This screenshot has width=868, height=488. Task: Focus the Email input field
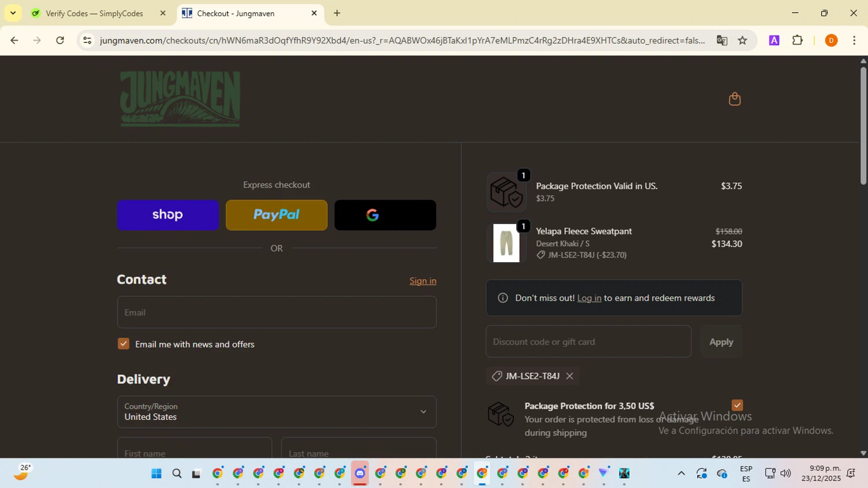277,312
